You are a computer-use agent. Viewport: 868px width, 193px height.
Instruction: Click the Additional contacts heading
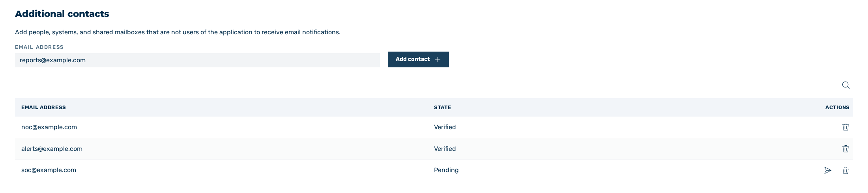coord(62,14)
